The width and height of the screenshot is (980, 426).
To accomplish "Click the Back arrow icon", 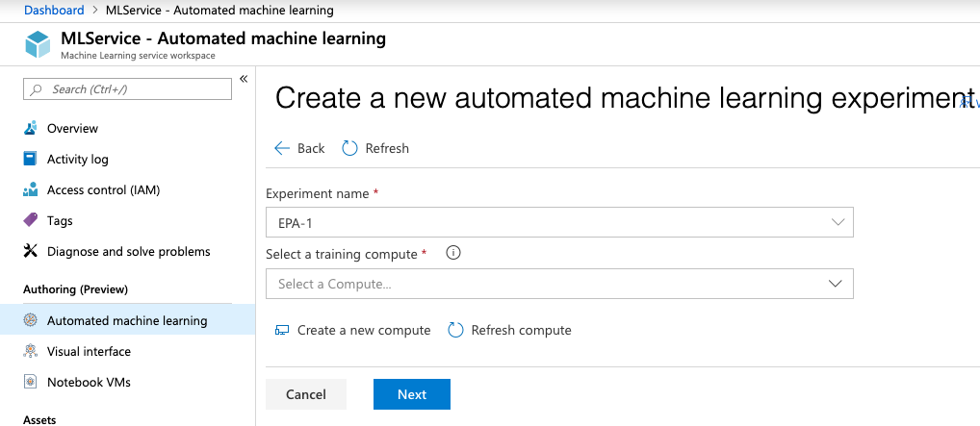I will pos(282,148).
